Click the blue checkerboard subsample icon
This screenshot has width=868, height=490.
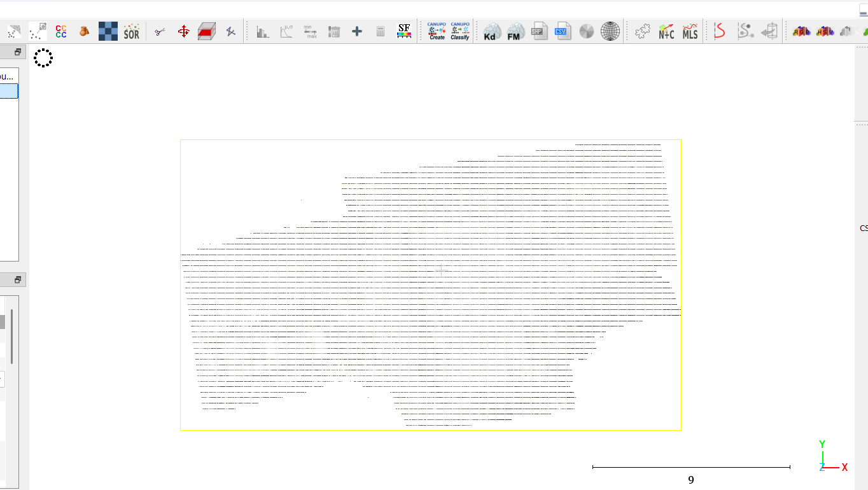coord(108,31)
